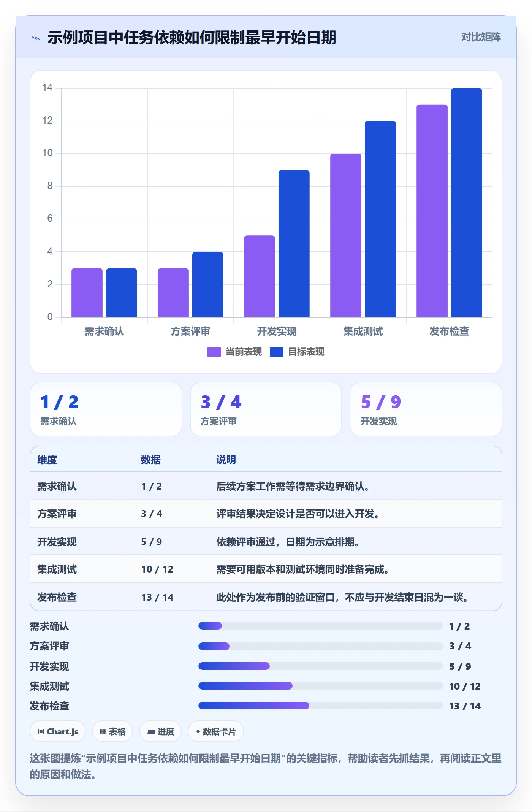Click the 需求确认 progress bar
Screen dimensions: 532x812
tap(321, 626)
